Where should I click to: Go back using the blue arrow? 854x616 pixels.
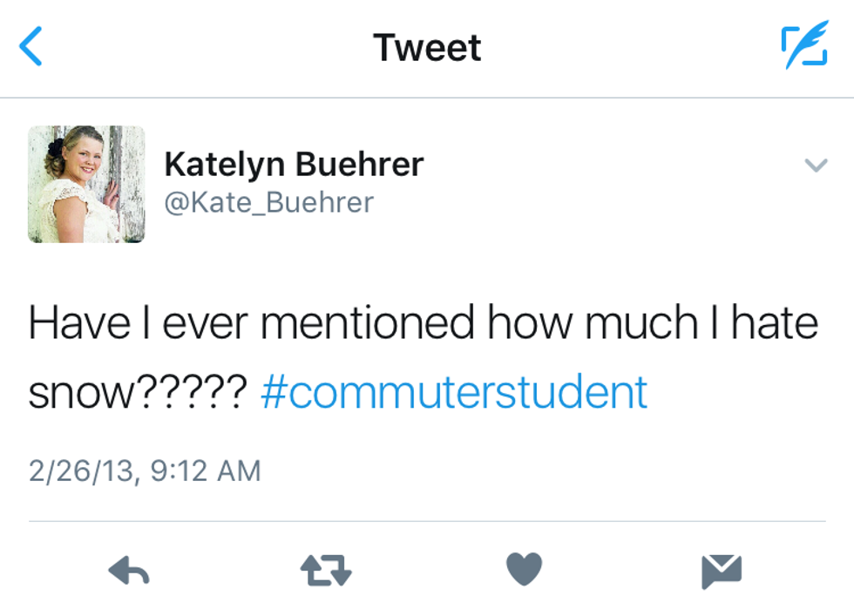31,47
